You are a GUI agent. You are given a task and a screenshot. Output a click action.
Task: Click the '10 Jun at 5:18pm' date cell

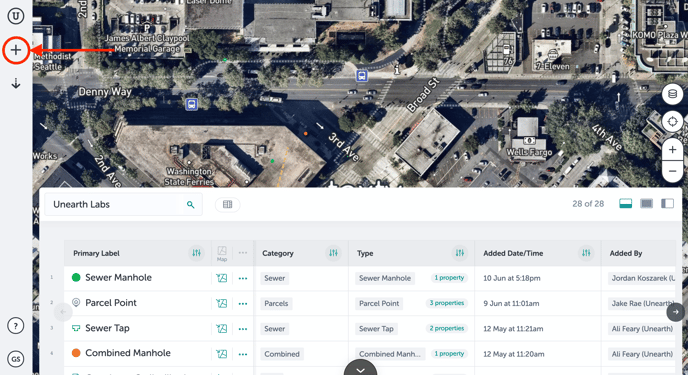click(x=512, y=278)
